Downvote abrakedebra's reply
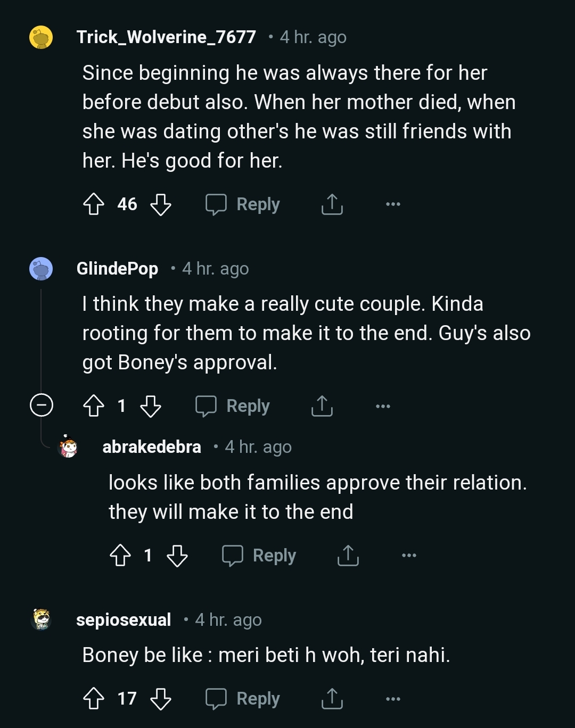This screenshot has width=575, height=728. point(177,556)
